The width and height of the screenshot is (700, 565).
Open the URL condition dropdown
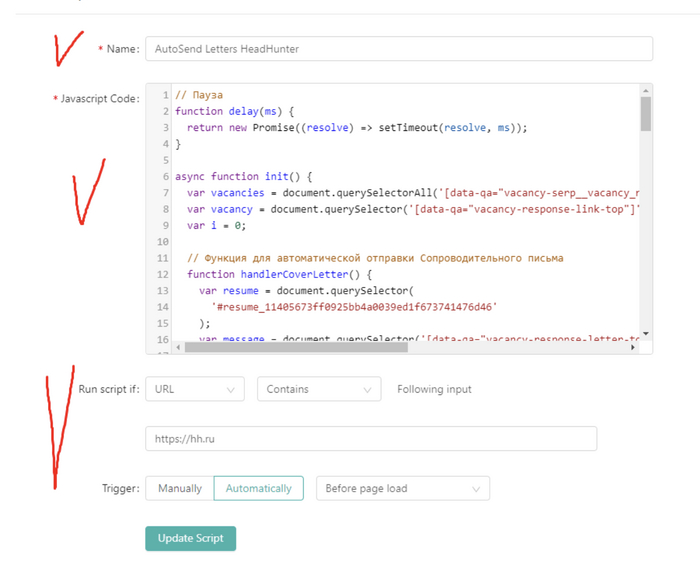tap(195, 389)
